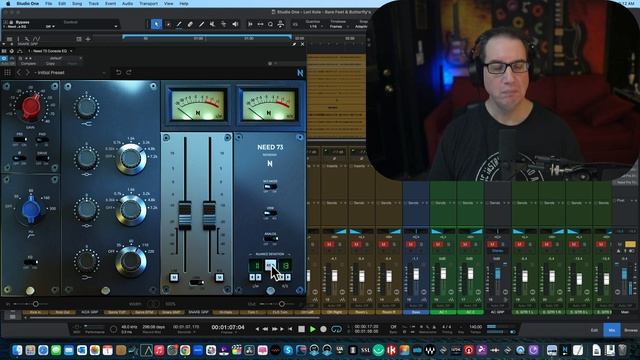Toggle the transport Loop button
This screenshot has width=640, height=360.
[336, 329]
